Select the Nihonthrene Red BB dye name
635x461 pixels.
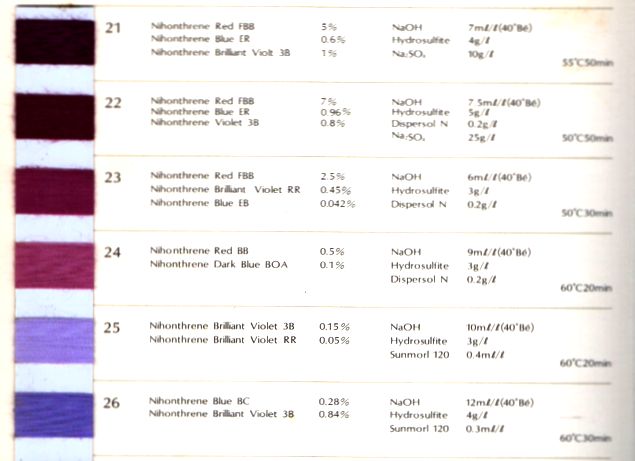click(196, 250)
